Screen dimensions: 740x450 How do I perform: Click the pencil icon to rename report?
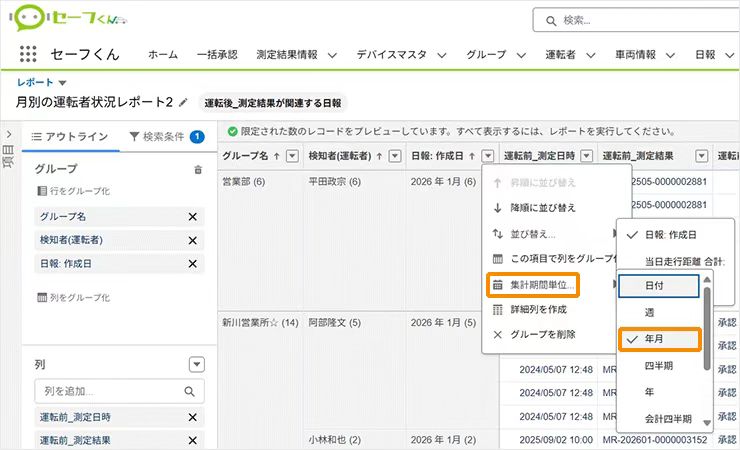184,102
